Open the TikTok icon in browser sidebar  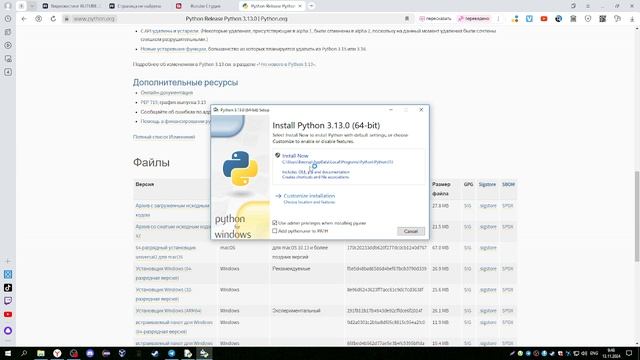pos(8,288)
